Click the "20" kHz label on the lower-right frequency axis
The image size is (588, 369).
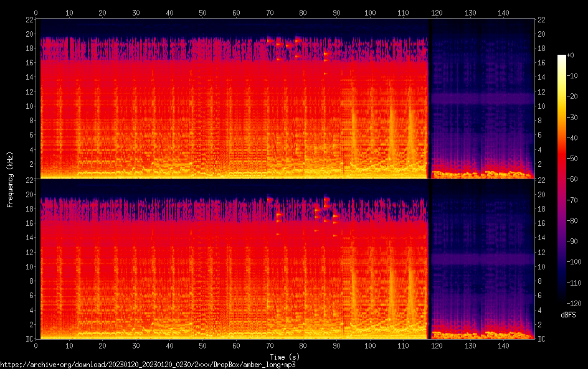(542, 194)
